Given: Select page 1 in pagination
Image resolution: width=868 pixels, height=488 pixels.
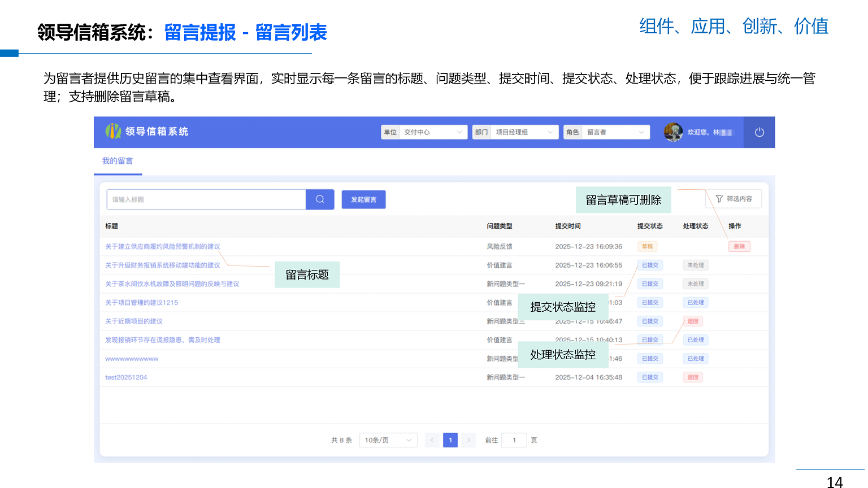Looking at the screenshot, I should tap(450, 440).
